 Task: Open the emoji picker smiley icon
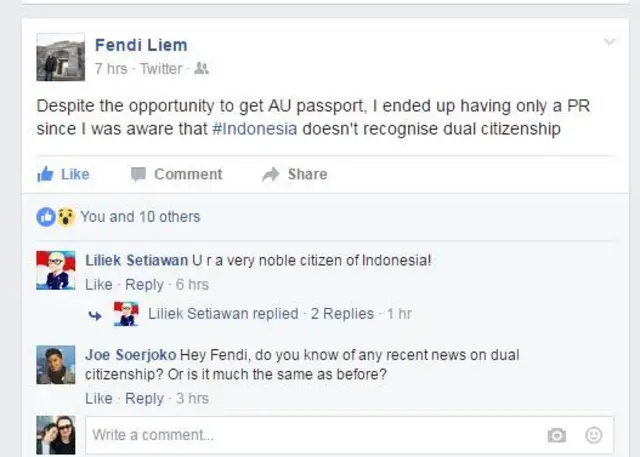point(594,435)
